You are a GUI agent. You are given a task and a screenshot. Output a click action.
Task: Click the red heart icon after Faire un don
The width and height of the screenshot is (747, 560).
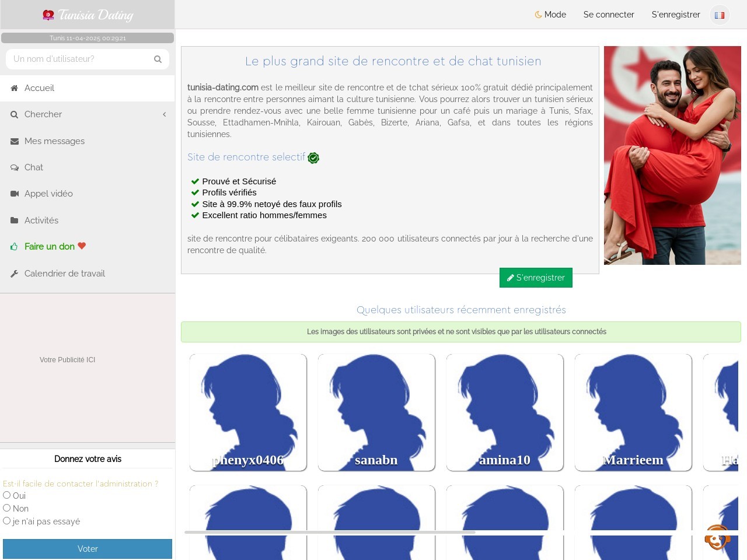point(82,246)
